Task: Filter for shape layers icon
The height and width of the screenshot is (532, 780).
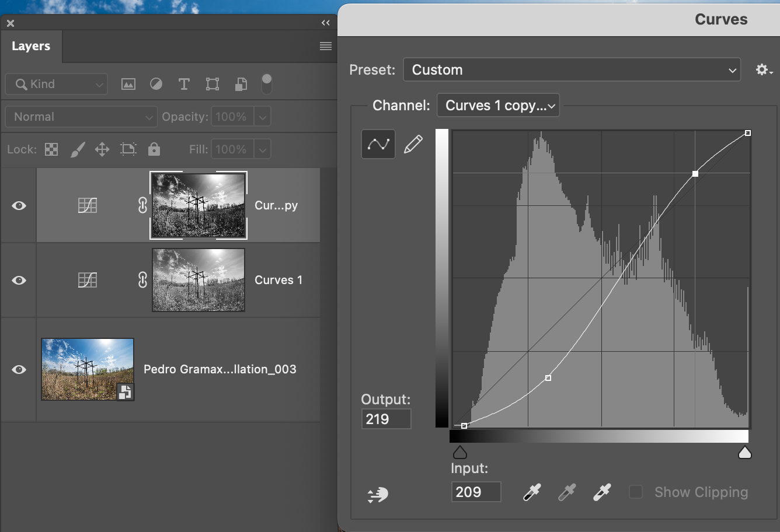Action: point(213,84)
